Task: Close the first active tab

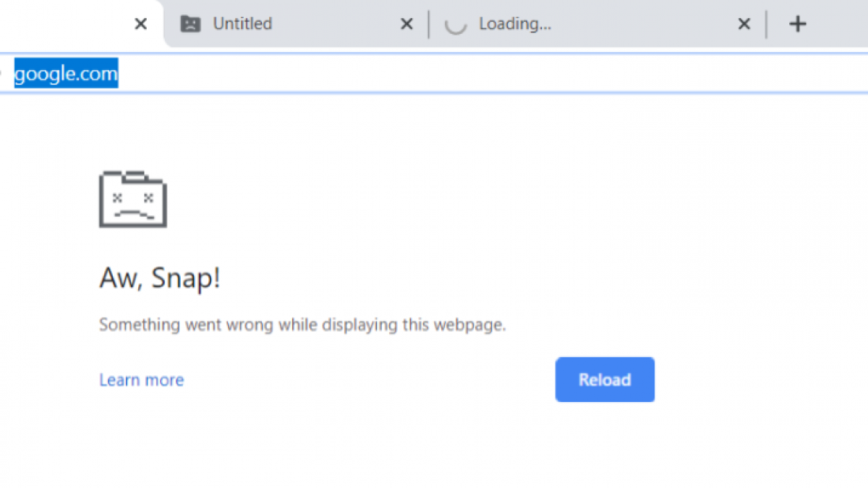Action: coord(141,25)
